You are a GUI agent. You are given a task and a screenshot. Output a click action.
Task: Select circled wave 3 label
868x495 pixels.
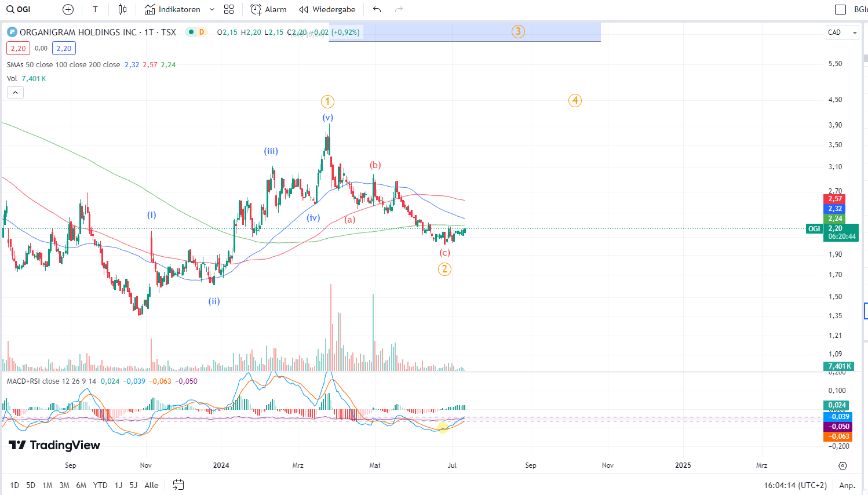coord(518,31)
